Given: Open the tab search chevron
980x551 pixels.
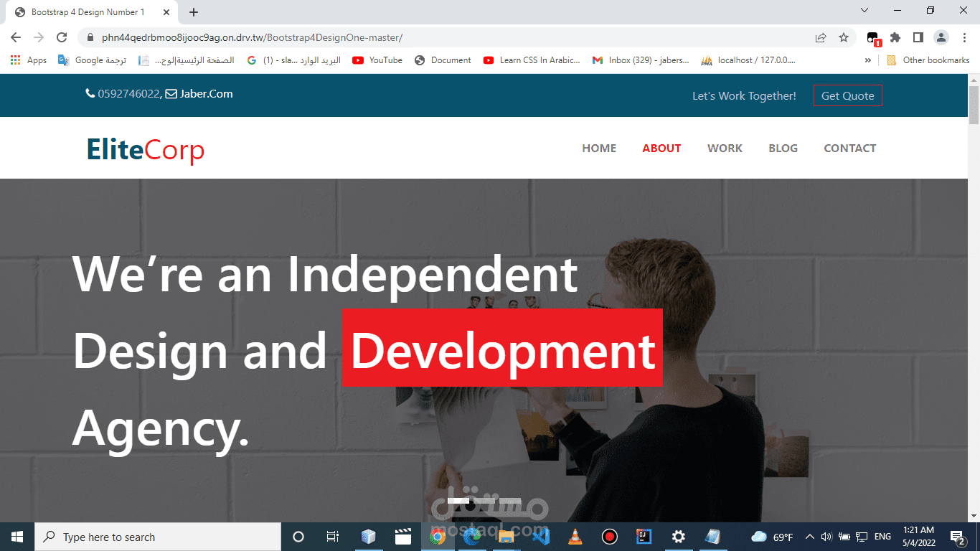Looking at the screenshot, I should (x=864, y=11).
